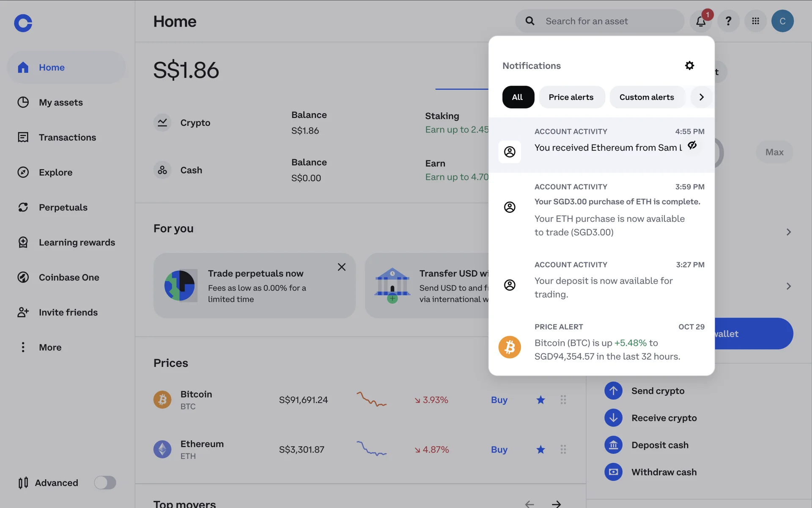Image resolution: width=812 pixels, height=508 pixels.
Task: Open Transactions in the sidebar
Action: point(67,138)
